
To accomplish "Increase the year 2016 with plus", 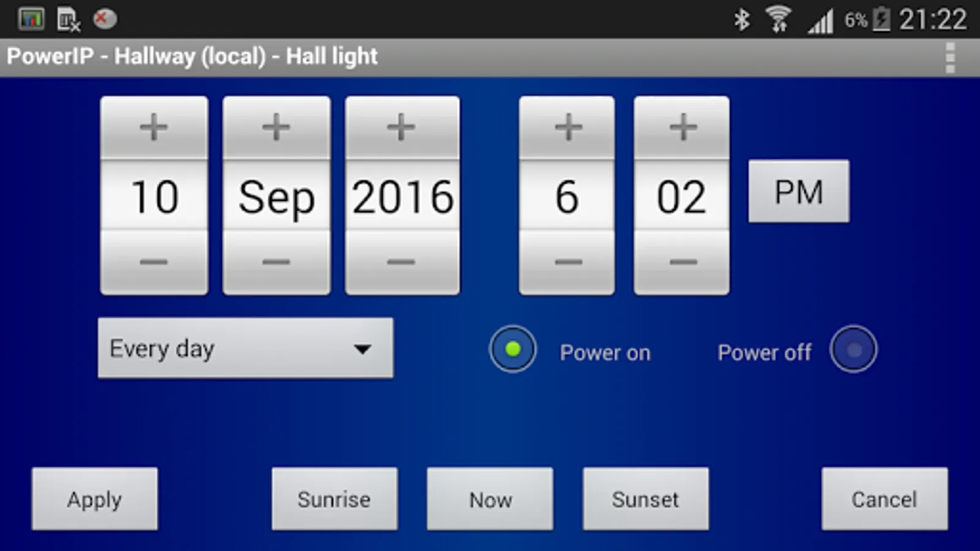I will (402, 127).
